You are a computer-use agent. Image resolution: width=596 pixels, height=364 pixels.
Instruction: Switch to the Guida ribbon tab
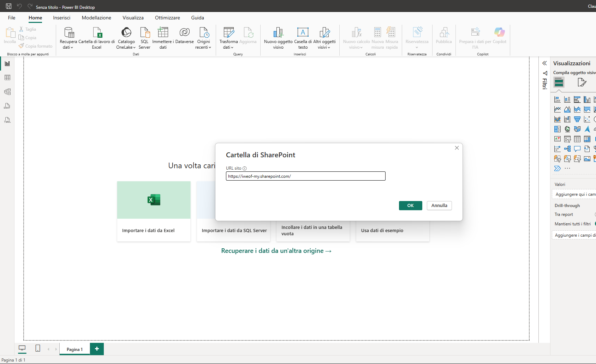coord(198,18)
